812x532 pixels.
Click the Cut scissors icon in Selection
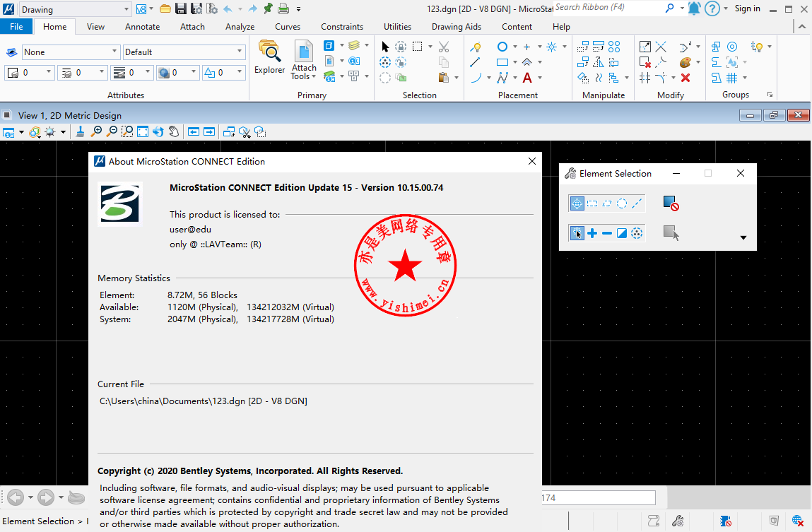pyautogui.click(x=443, y=47)
